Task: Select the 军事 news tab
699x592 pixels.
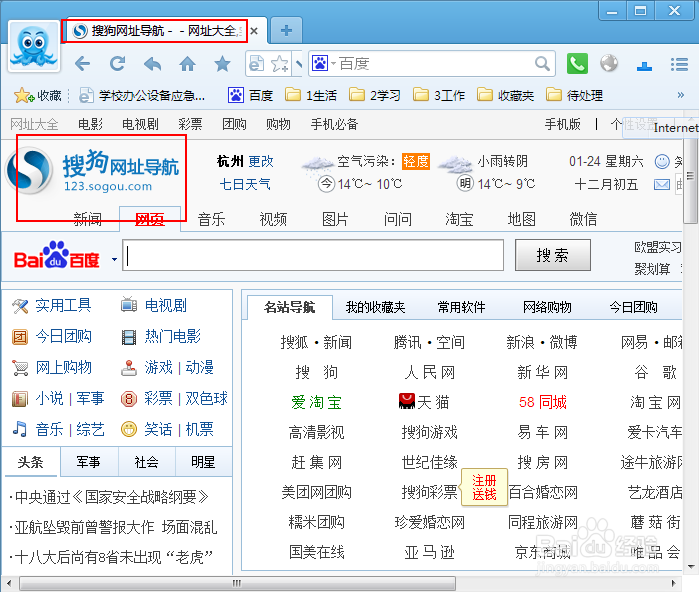Action: tap(88, 462)
